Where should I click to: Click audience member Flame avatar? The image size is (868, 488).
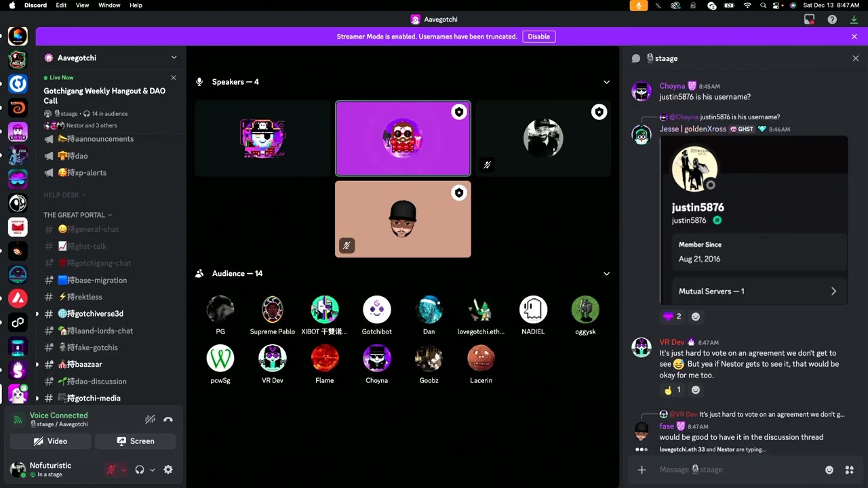325,359
